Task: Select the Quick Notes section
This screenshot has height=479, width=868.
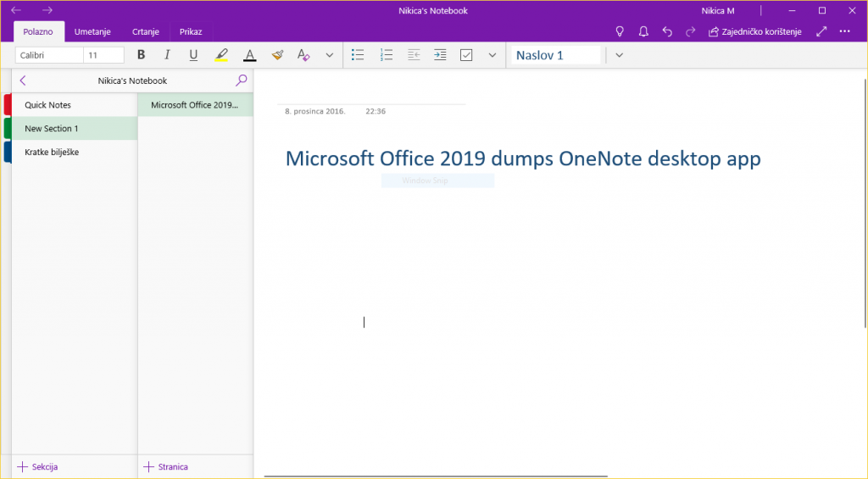Action: [75, 104]
